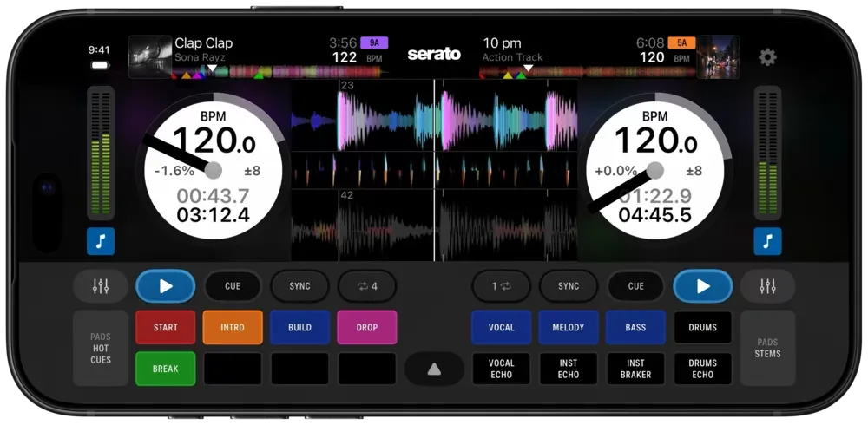Screen dimensions: 868x425
Task: Tap the orange 5A key badge
Action: click(x=682, y=43)
